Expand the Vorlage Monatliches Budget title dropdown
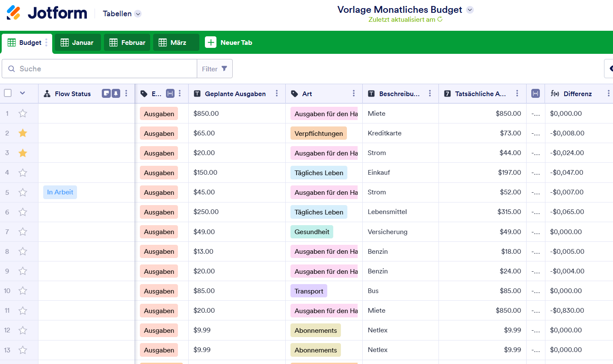The image size is (613, 364). click(469, 9)
